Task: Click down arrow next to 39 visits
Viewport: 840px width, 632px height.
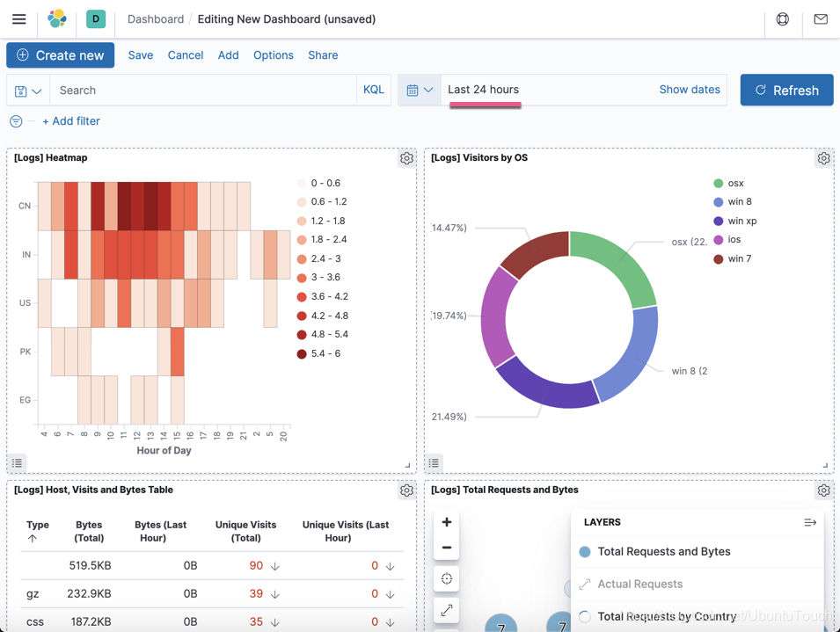Action: click(x=274, y=594)
